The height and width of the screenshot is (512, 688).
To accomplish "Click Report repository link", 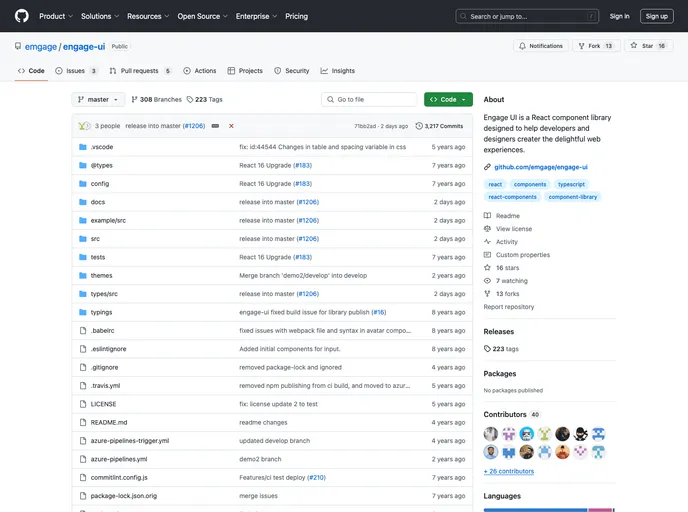I will (x=509, y=307).
